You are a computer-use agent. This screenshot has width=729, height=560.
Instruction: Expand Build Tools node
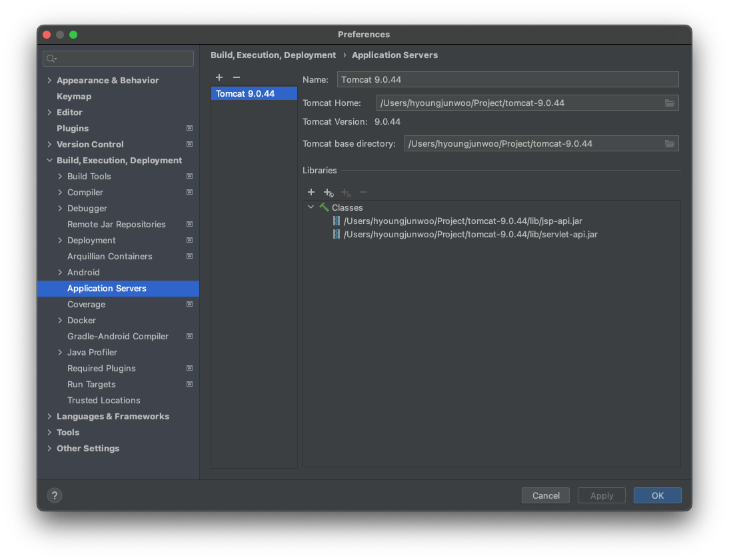(x=60, y=176)
